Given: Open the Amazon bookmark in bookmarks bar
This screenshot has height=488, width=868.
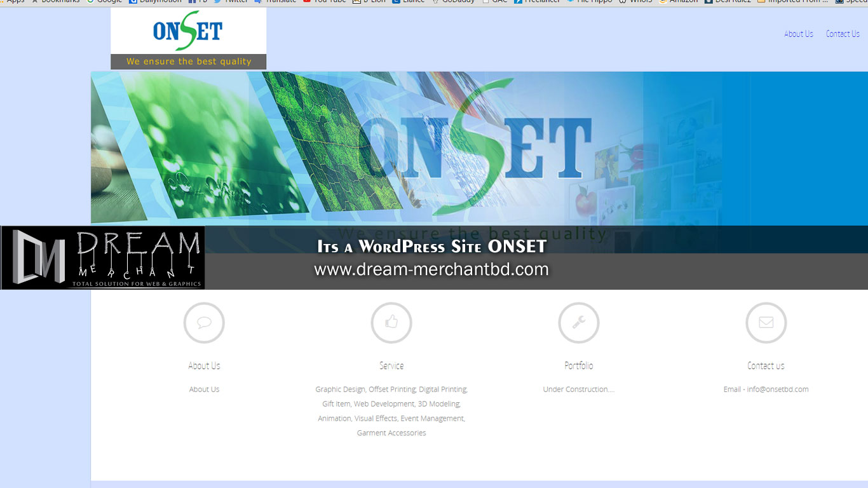Looking at the screenshot, I should pos(679,1).
